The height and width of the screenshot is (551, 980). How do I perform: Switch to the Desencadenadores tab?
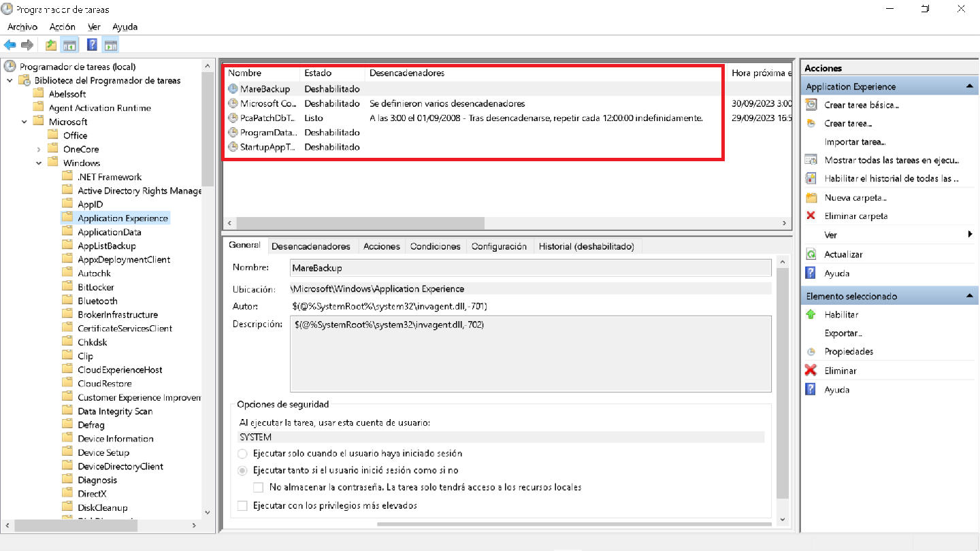[x=311, y=246]
